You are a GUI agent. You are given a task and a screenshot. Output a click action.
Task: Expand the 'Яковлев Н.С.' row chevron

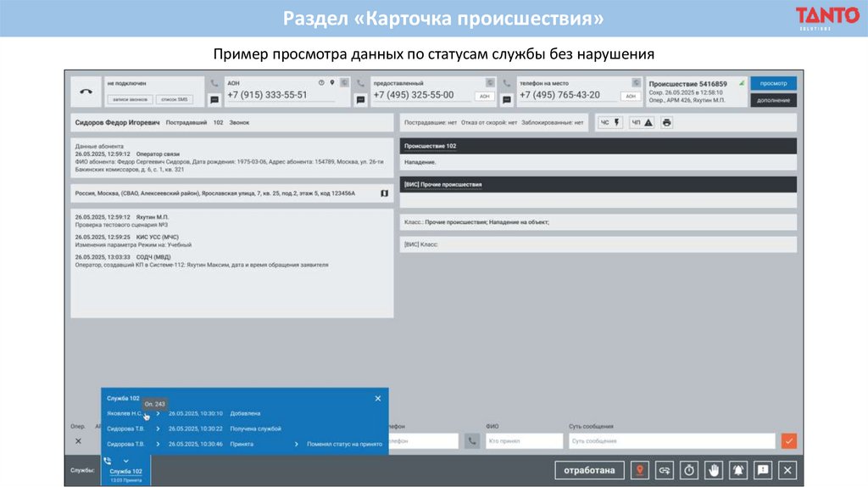tap(158, 413)
